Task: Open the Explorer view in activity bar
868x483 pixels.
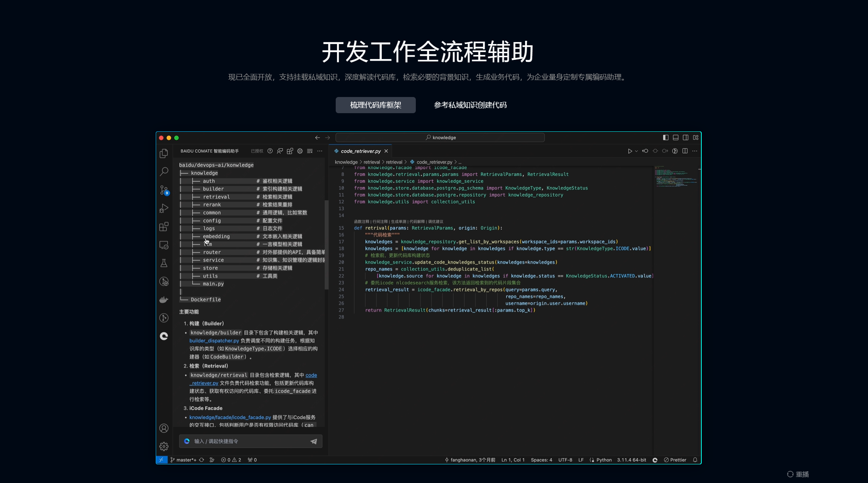Action: 164,153
